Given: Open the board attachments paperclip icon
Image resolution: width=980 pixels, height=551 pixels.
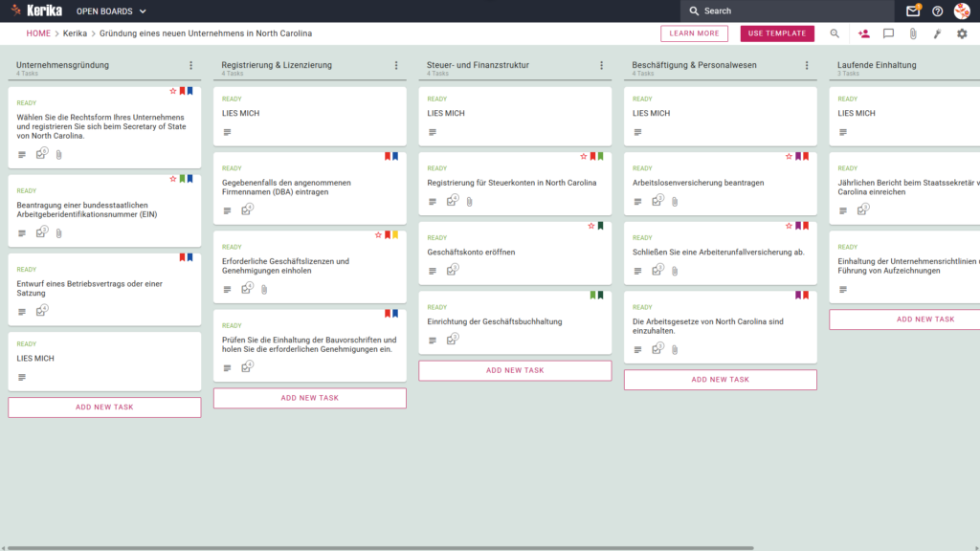Looking at the screenshot, I should 913,33.
